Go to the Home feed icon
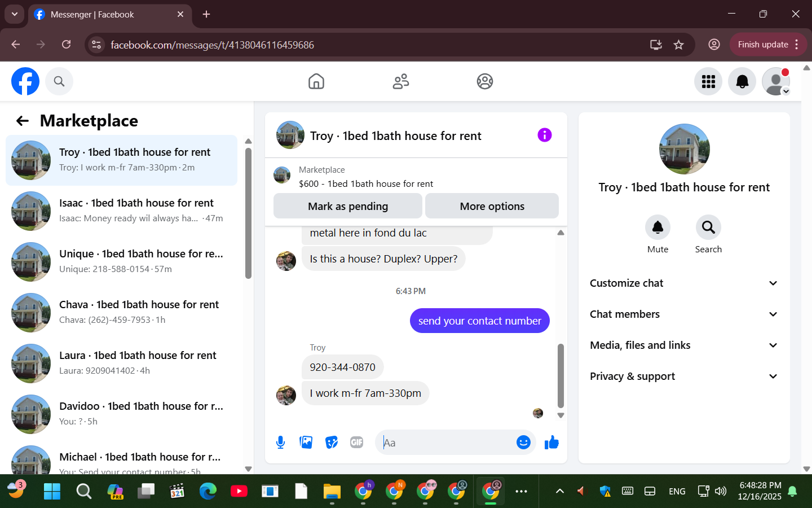812x508 pixels. click(x=316, y=81)
